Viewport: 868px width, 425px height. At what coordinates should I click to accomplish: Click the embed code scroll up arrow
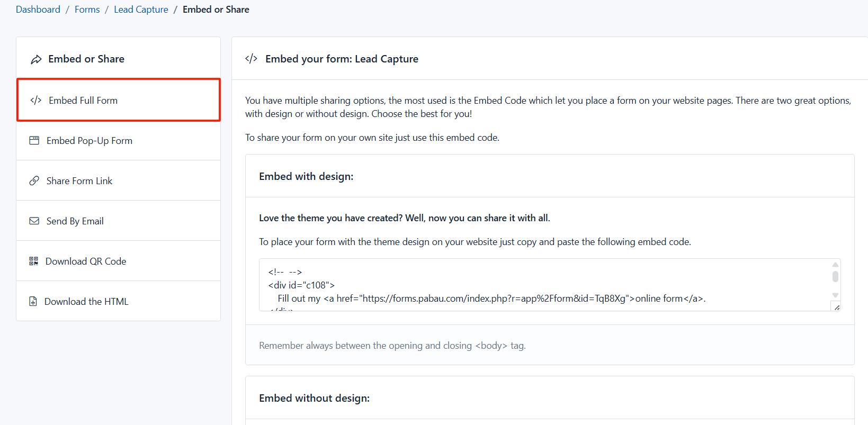tap(835, 265)
